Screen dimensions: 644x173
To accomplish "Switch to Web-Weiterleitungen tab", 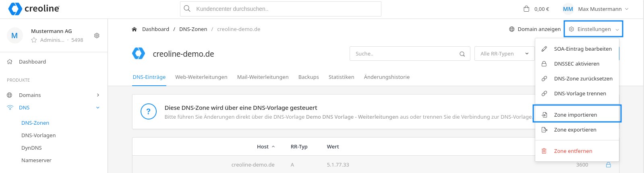I will (201, 77).
